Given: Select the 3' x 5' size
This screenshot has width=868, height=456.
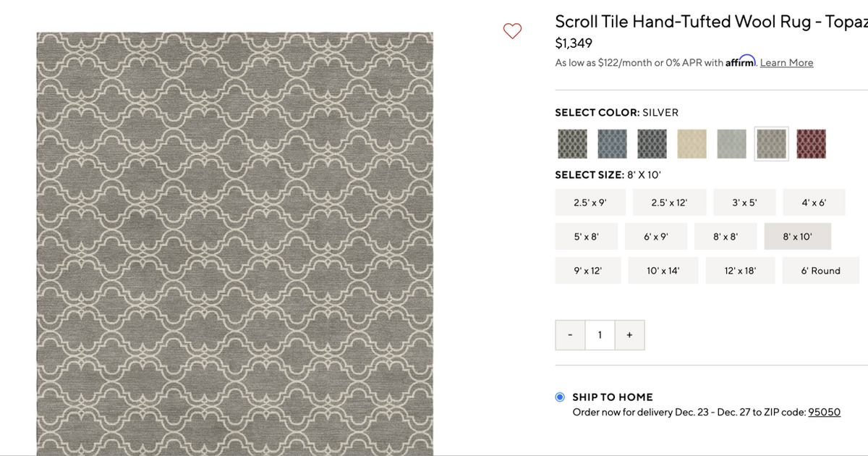Looking at the screenshot, I should point(744,202).
